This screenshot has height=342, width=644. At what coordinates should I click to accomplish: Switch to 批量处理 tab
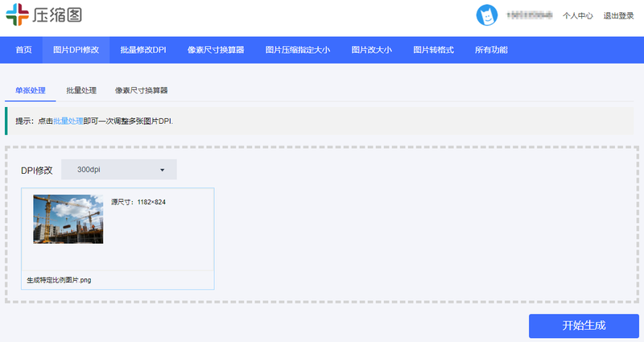[80, 90]
